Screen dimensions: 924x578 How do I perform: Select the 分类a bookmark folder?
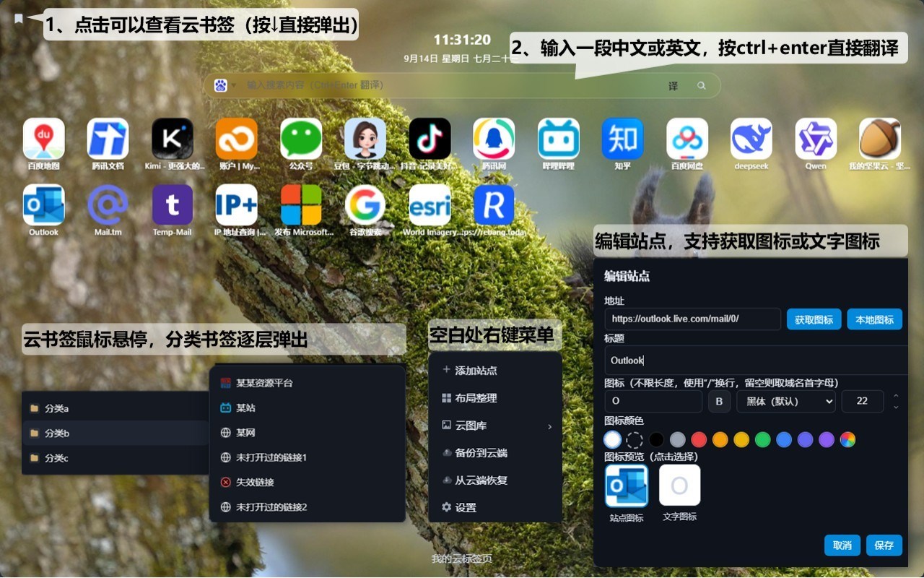115,408
